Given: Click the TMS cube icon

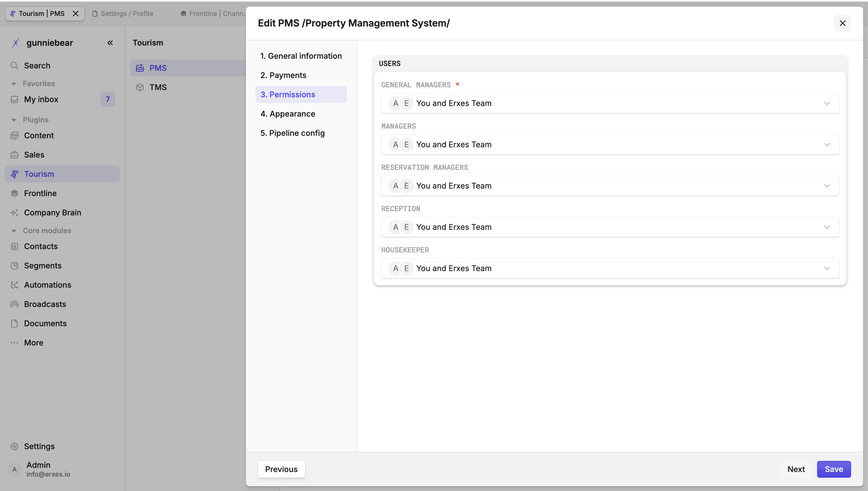Looking at the screenshot, I should click(140, 87).
